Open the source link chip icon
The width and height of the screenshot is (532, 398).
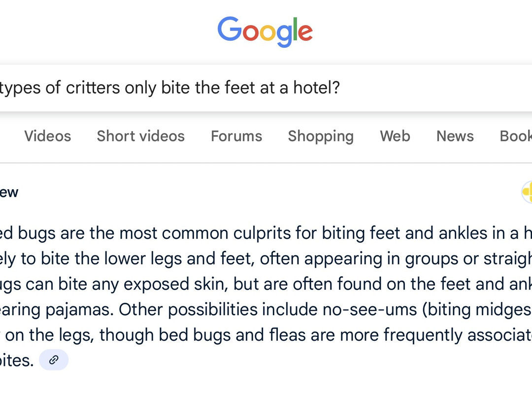click(54, 360)
